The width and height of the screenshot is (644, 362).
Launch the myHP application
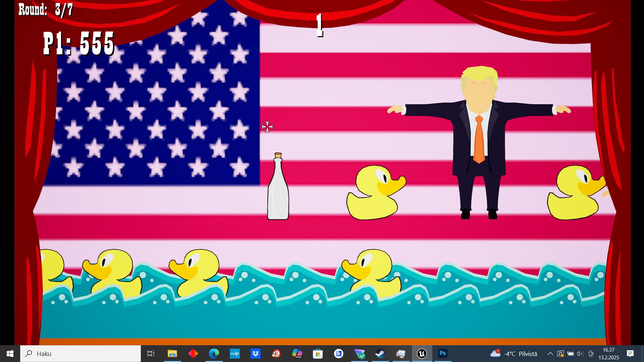[x=234, y=354]
